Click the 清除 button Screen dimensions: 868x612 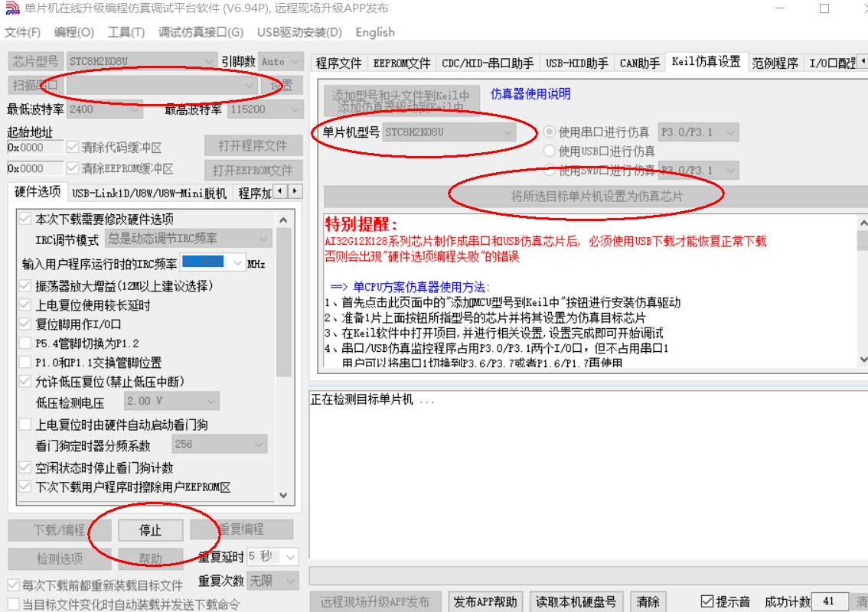tap(647, 601)
